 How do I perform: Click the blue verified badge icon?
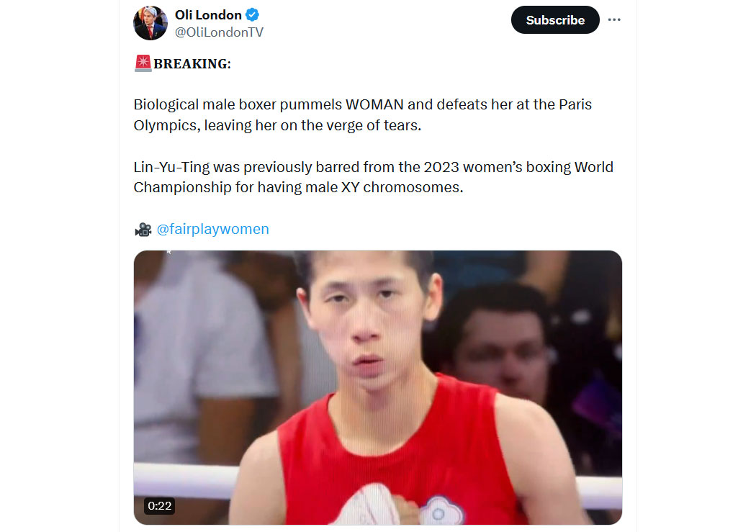pos(252,15)
